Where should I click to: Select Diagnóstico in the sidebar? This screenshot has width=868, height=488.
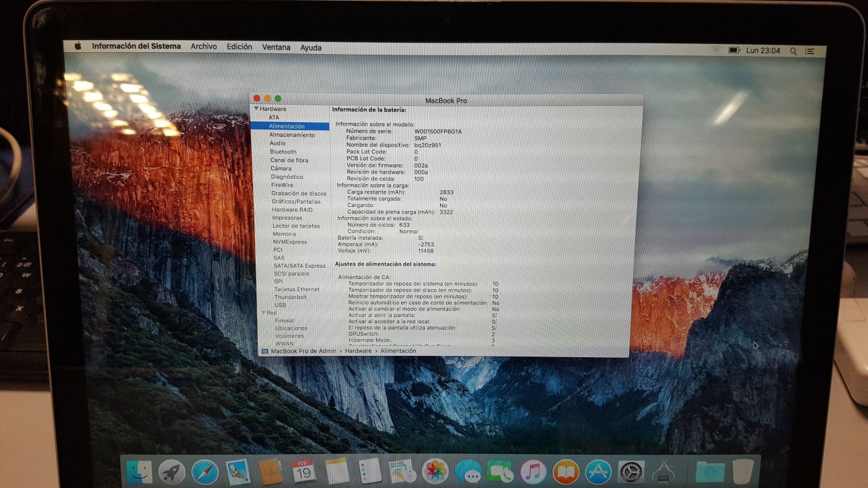click(x=287, y=177)
